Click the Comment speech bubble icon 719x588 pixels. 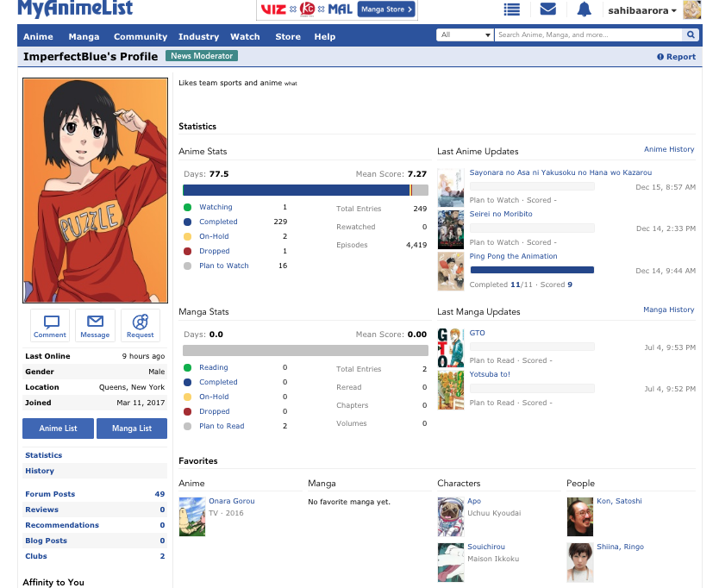point(50,325)
